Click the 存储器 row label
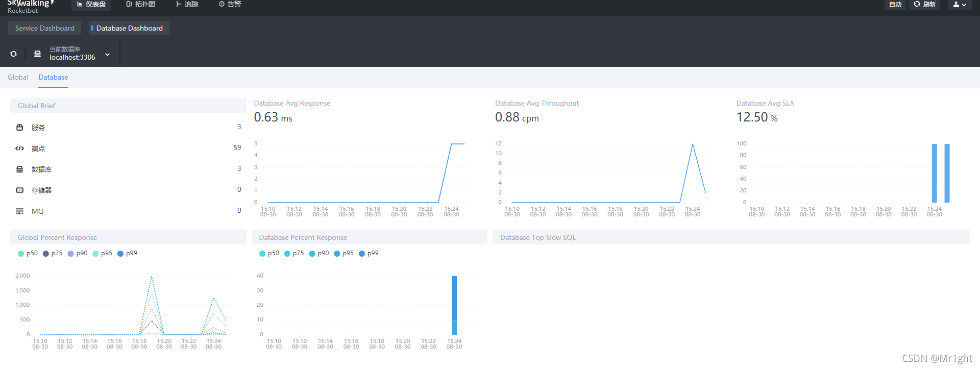Screen dimensions: 980x369 (x=41, y=190)
